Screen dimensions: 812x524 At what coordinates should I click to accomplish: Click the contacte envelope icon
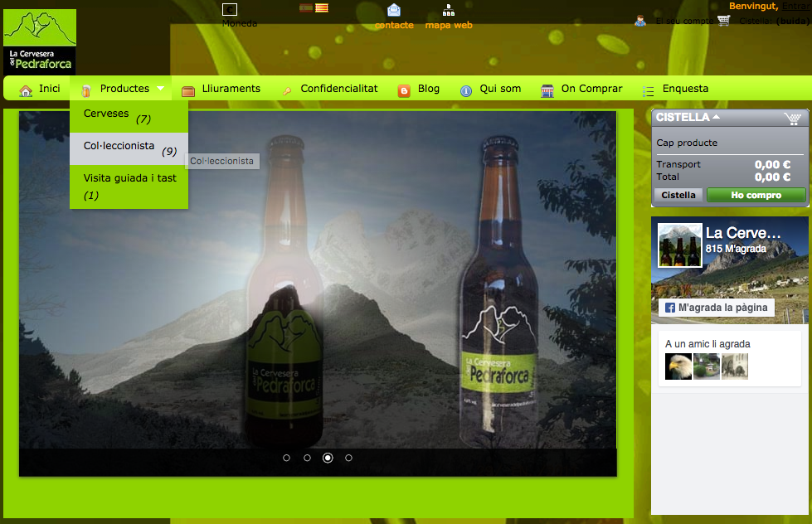point(394,11)
